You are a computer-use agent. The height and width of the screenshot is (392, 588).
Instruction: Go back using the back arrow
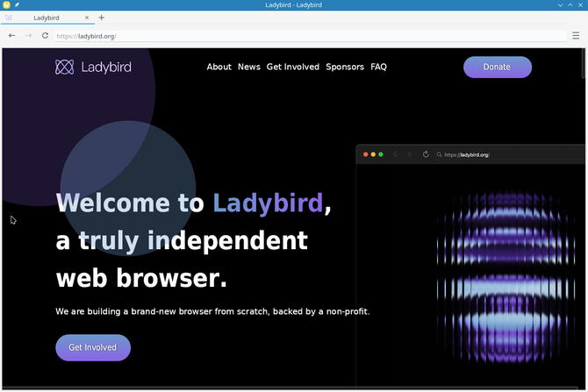[x=12, y=36]
